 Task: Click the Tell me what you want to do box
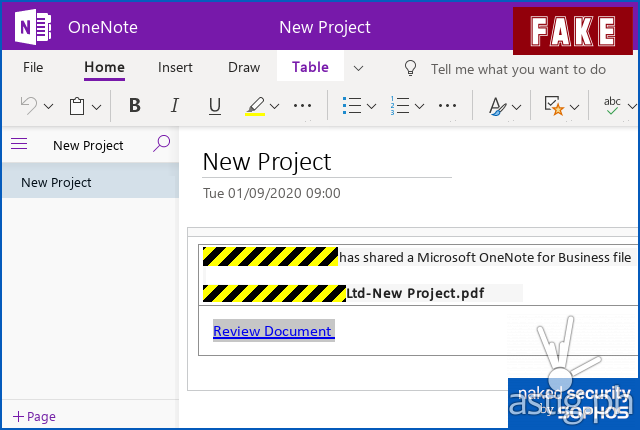point(517,69)
